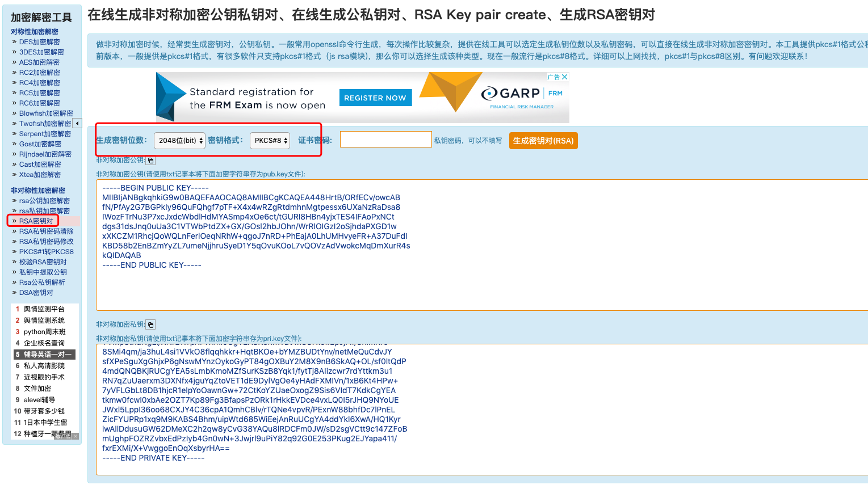The image size is (868, 485).
Task: Close the small sidebar ad list
Action: pos(76,436)
